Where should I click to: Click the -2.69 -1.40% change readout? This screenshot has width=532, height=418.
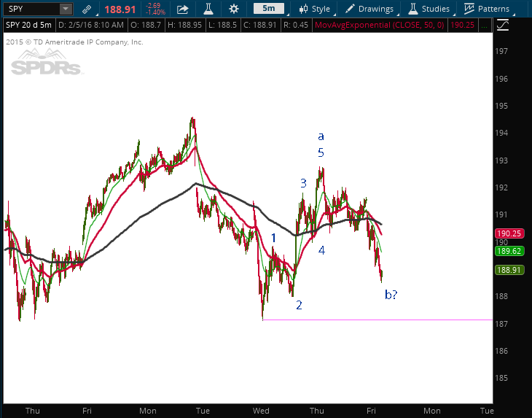(x=155, y=9)
